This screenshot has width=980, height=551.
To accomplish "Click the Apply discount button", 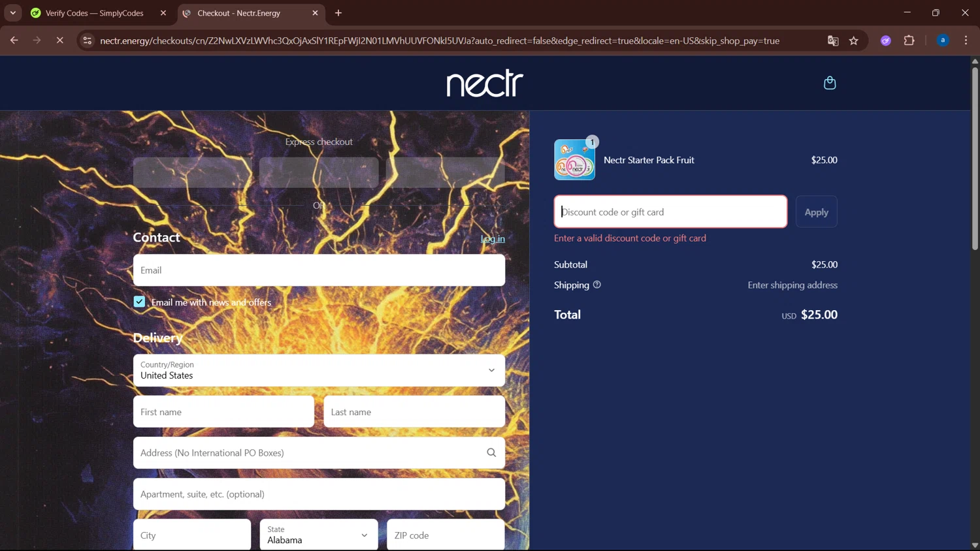I will (x=816, y=212).
